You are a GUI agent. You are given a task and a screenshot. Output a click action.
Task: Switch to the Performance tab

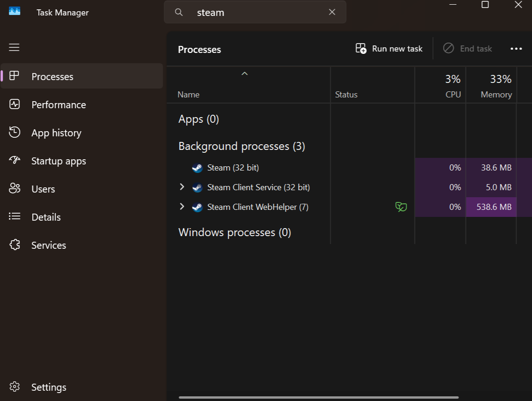[x=58, y=104]
